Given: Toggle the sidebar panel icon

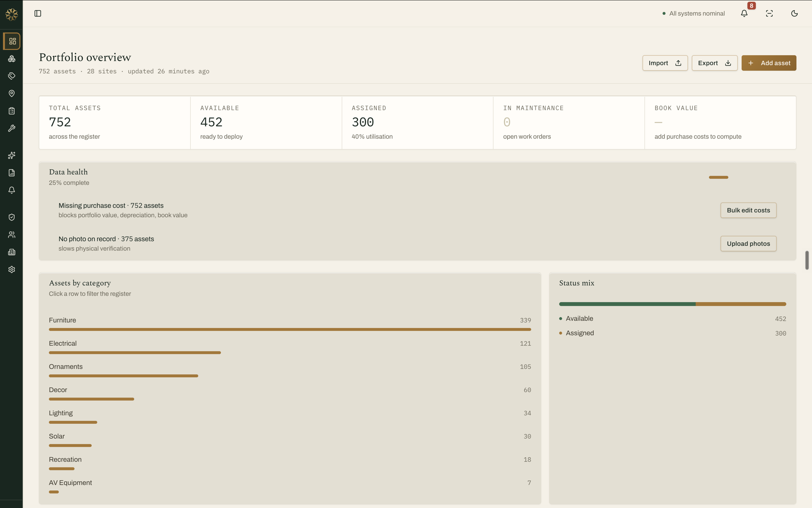Looking at the screenshot, I should [x=38, y=14].
